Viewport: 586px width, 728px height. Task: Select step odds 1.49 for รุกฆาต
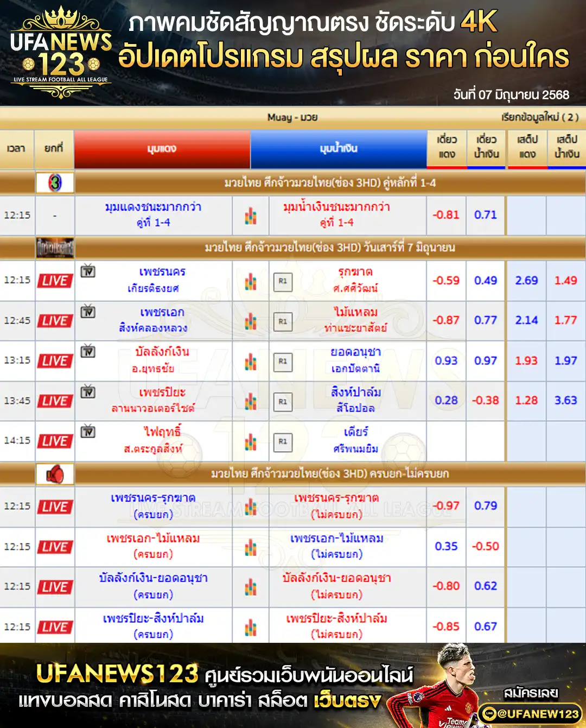(x=565, y=281)
